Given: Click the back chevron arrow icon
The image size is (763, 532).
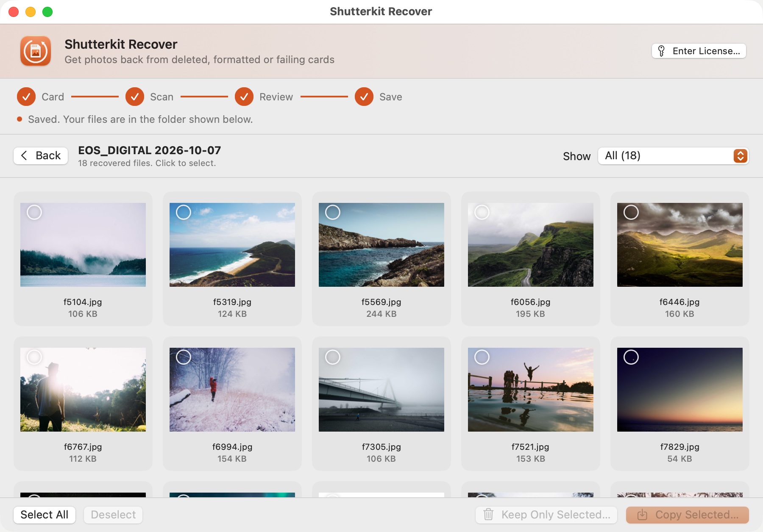Looking at the screenshot, I should click(24, 155).
